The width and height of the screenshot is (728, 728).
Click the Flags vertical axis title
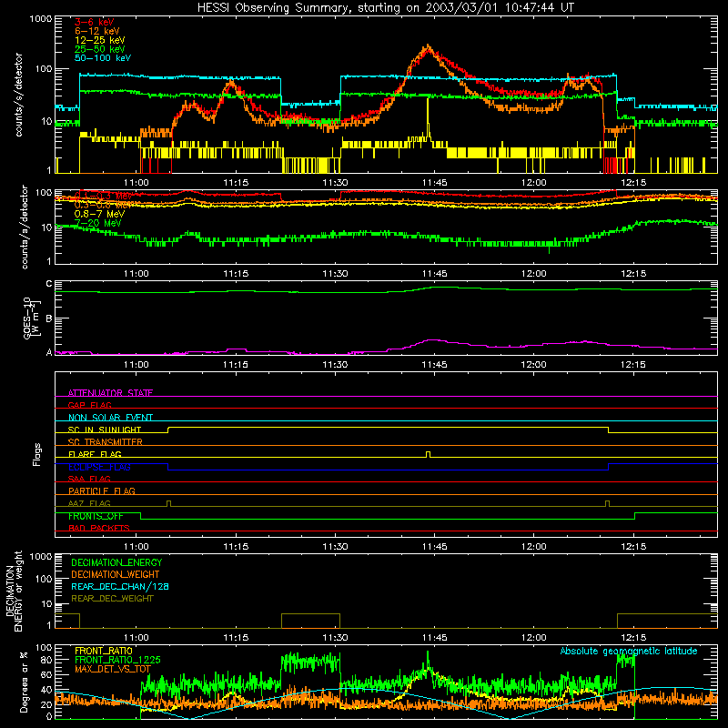37,454
